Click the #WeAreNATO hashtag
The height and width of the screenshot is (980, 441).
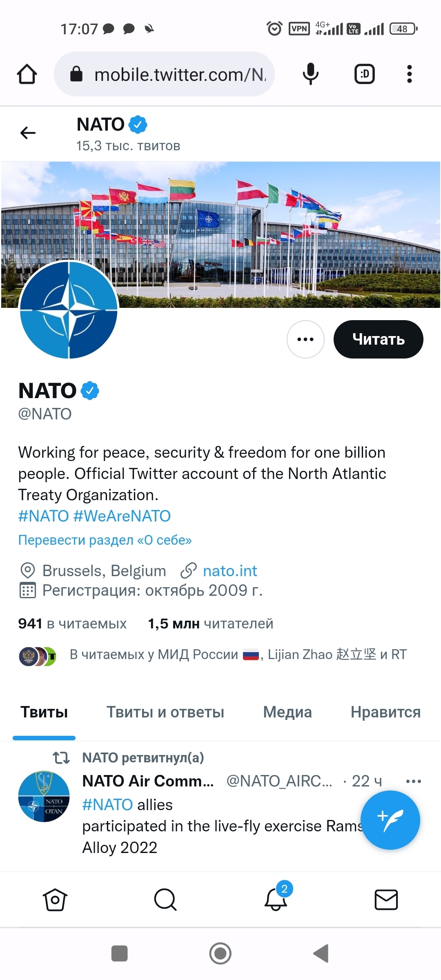click(x=122, y=516)
